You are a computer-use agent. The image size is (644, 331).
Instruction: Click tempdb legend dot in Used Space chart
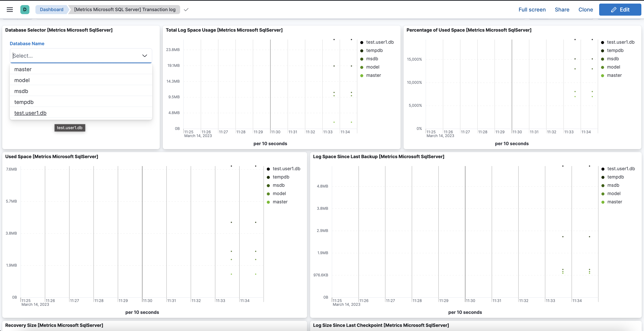(268, 177)
